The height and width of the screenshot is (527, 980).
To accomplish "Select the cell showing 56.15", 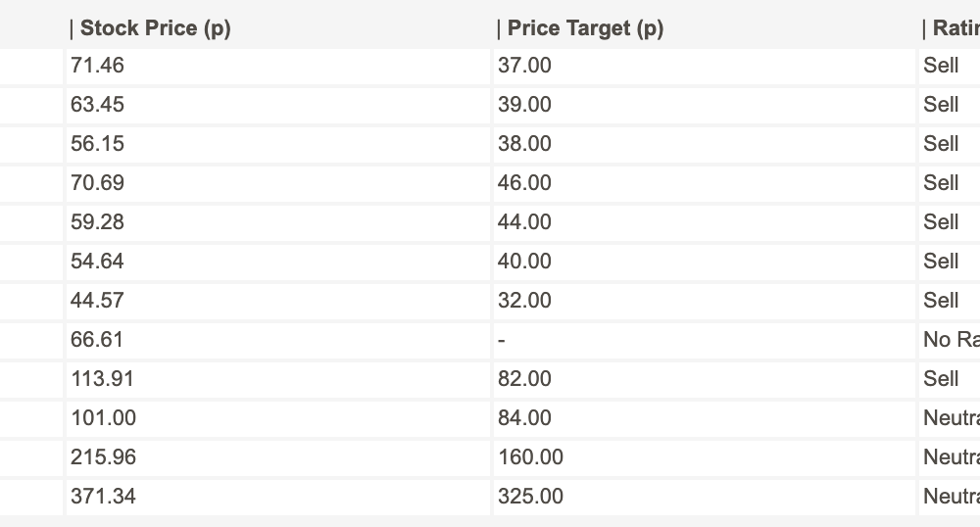I will pos(277,144).
